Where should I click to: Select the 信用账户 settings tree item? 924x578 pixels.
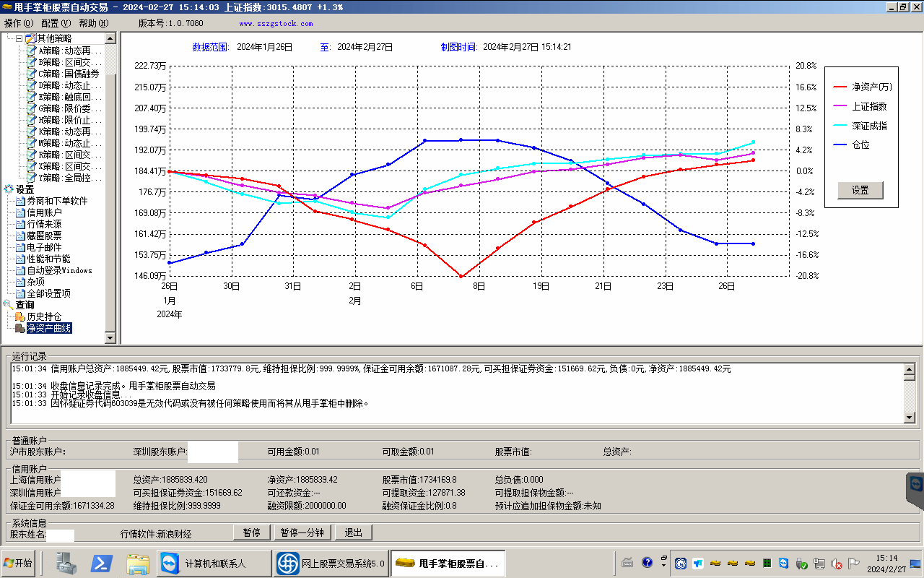coord(43,212)
